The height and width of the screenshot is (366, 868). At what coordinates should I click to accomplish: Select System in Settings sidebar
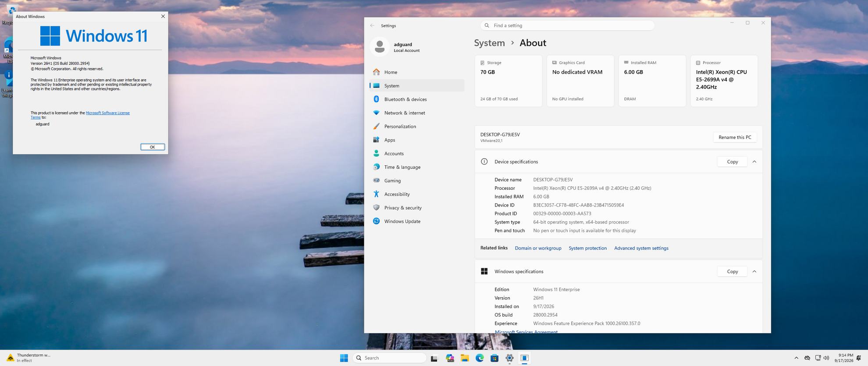pos(417,85)
